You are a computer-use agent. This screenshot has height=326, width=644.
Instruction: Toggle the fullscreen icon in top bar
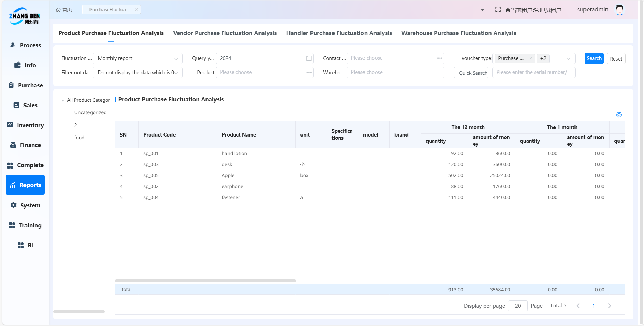coord(498,9)
